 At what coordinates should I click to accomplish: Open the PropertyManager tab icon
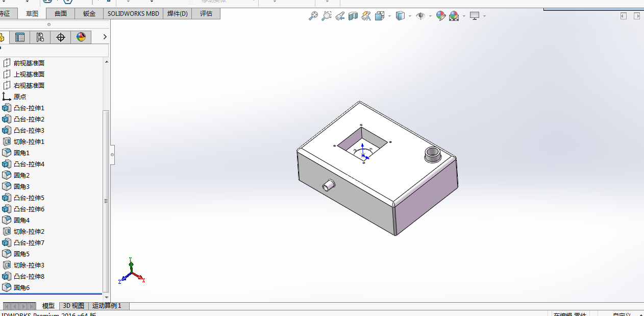coord(20,37)
